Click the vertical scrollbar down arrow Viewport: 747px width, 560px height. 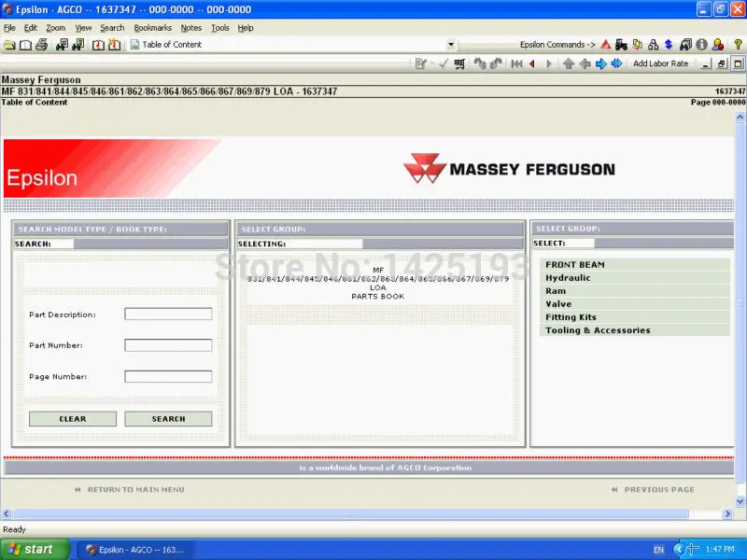(x=740, y=501)
